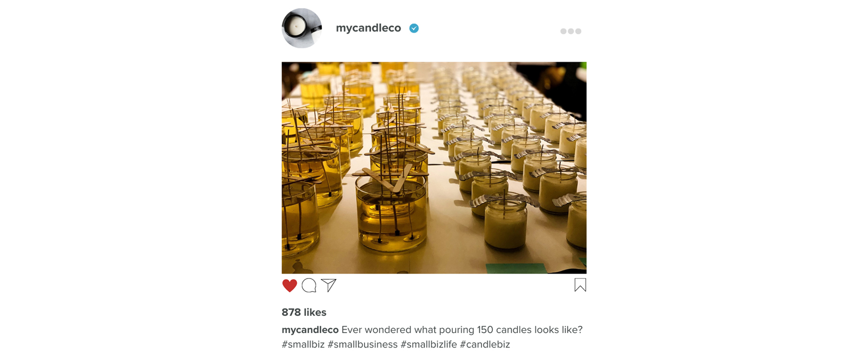
Task: Open mycandleco username in caption
Action: click(x=310, y=330)
